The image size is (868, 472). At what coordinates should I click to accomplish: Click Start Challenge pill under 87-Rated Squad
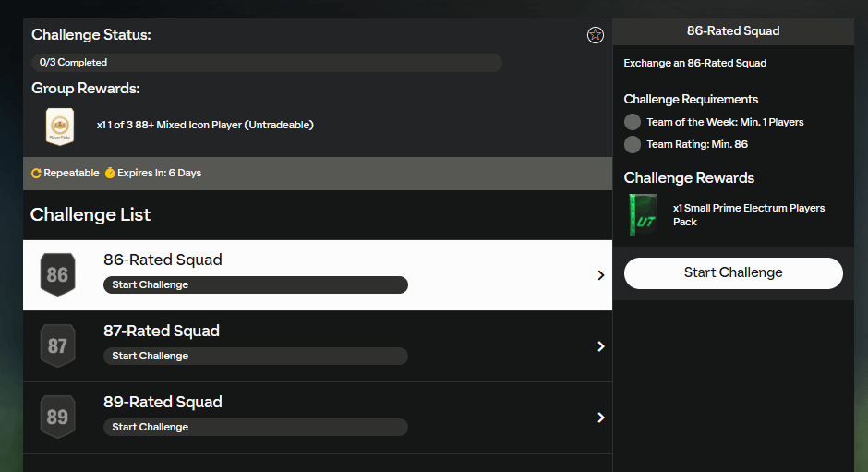tap(255, 356)
